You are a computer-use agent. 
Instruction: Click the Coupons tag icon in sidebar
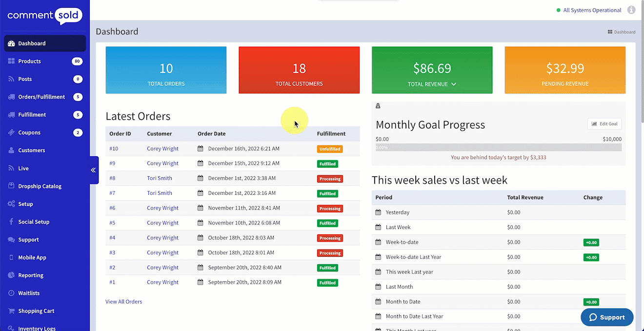[11, 133]
